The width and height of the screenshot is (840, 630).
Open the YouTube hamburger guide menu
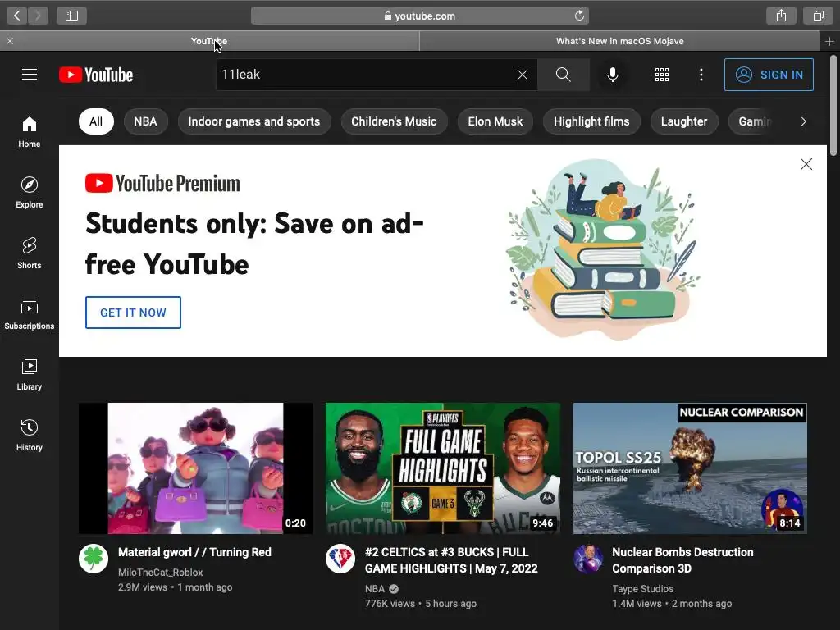click(30, 75)
